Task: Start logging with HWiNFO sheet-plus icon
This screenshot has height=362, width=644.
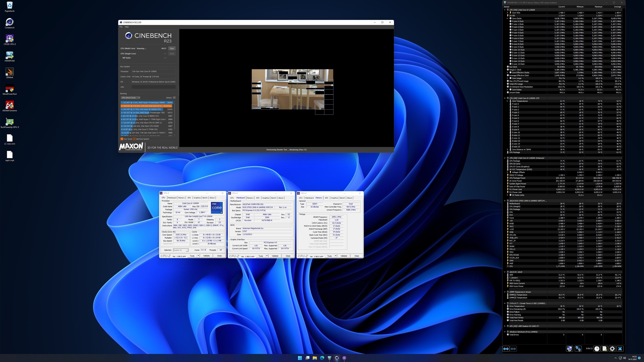Action: coord(604,349)
